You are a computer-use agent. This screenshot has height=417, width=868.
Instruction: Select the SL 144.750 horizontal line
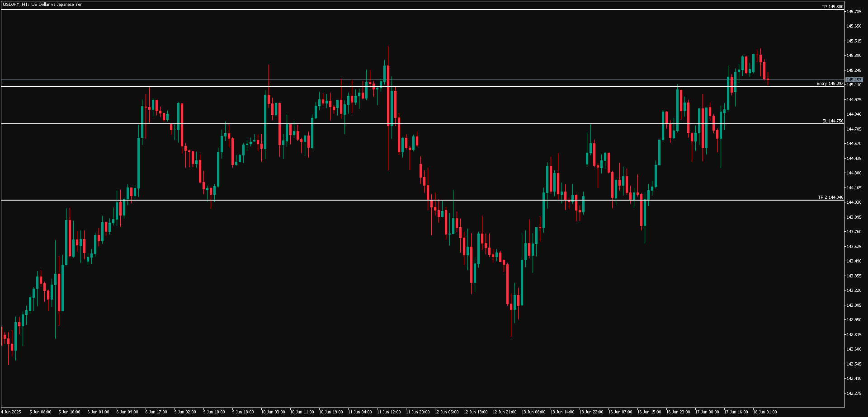[x=407, y=124]
